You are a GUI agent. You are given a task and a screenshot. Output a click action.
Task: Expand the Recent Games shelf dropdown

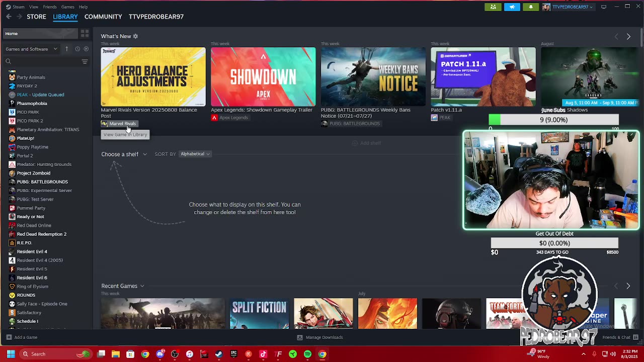pyautogui.click(x=123, y=286)
